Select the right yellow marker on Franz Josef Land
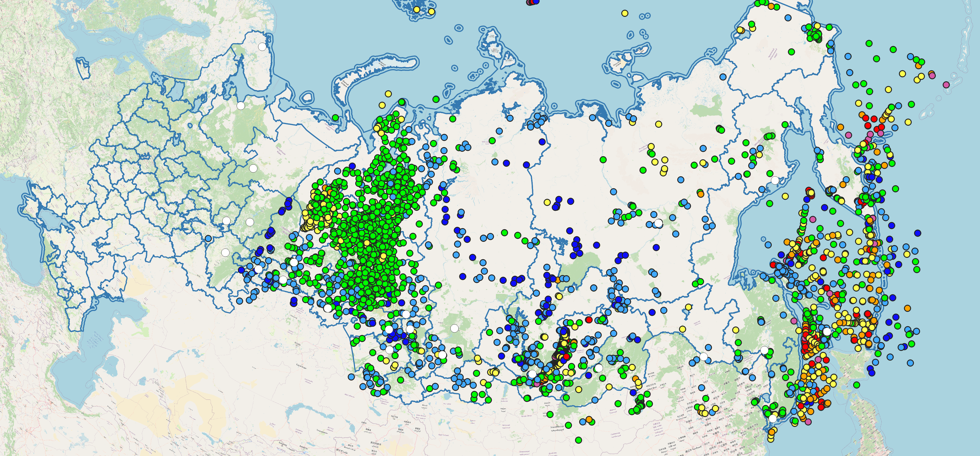Viewport: 980px width, 456px height. tap(431, 12)
